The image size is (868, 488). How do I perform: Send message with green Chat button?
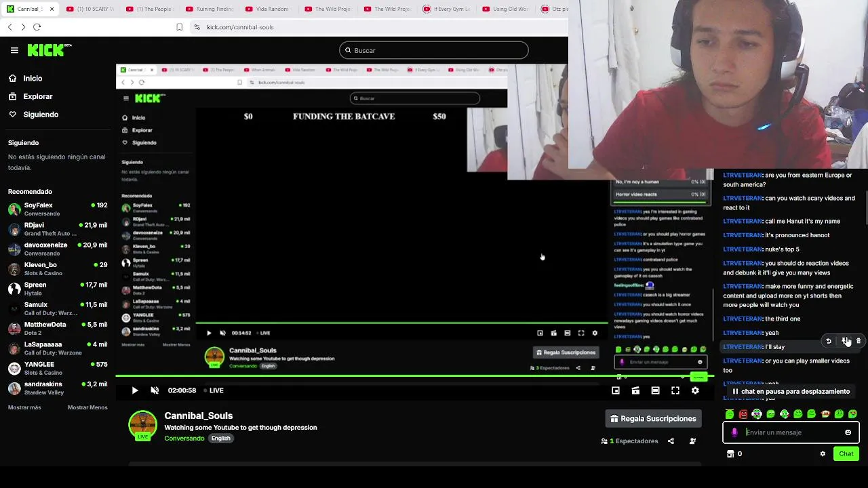click(x=846, y=454)
